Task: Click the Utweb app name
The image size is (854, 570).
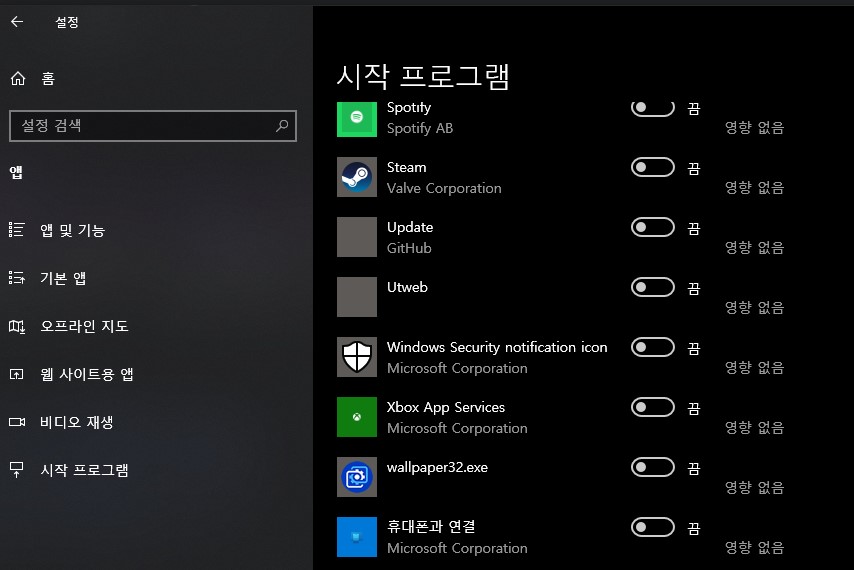Action: [x=407, y=287]
